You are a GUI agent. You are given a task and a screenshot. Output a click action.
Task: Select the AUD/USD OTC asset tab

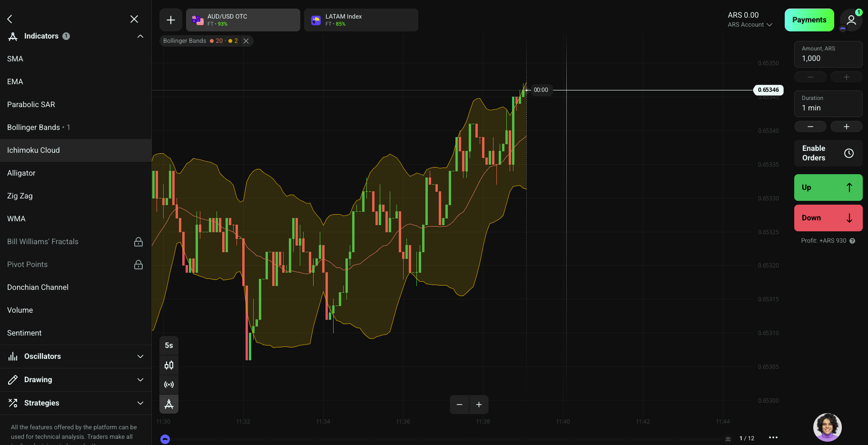click(243, 20)
